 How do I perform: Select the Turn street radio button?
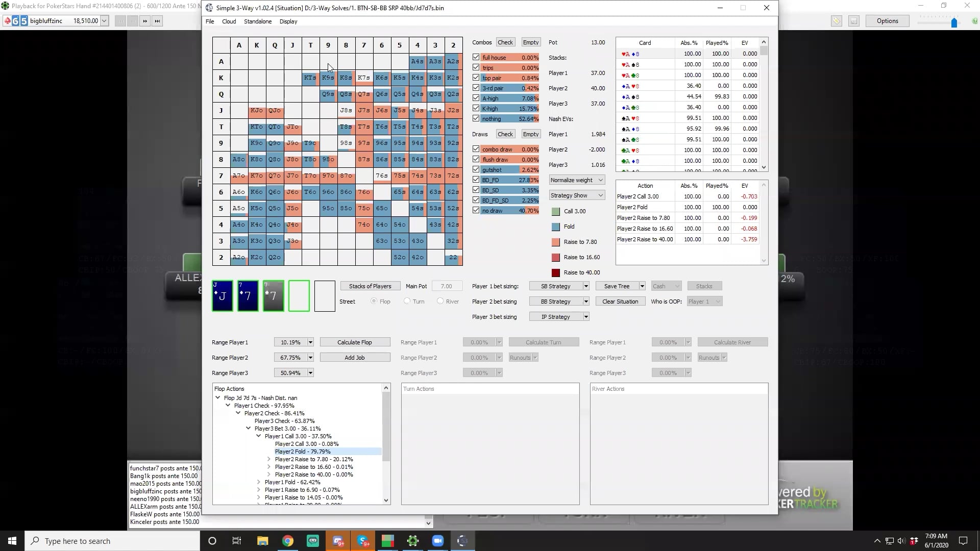407,301
